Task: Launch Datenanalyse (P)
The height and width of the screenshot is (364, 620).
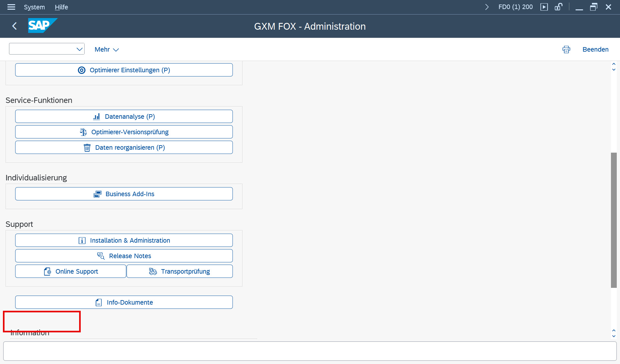Action: pos(124,116)
